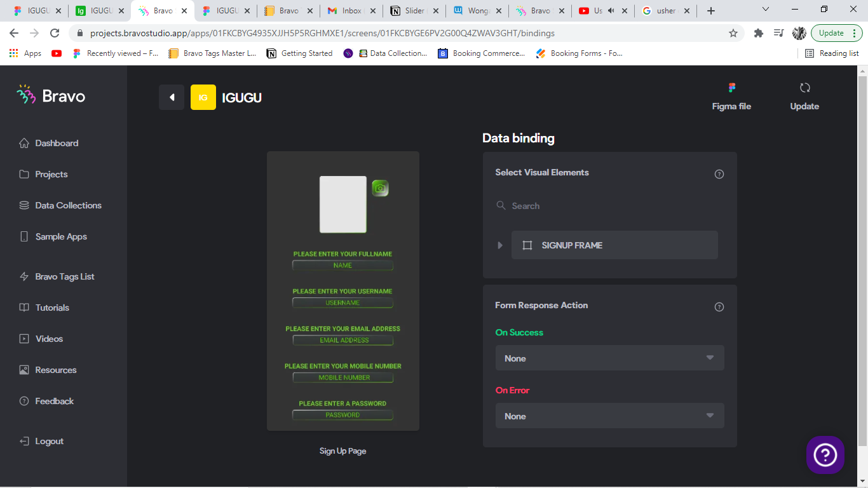The image size is (868, 488).
Task: Reload the browser page
Action: tap(55, 33)
